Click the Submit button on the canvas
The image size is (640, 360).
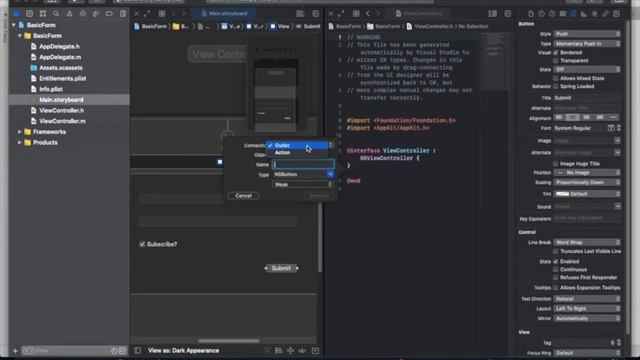tap(281, 268)
